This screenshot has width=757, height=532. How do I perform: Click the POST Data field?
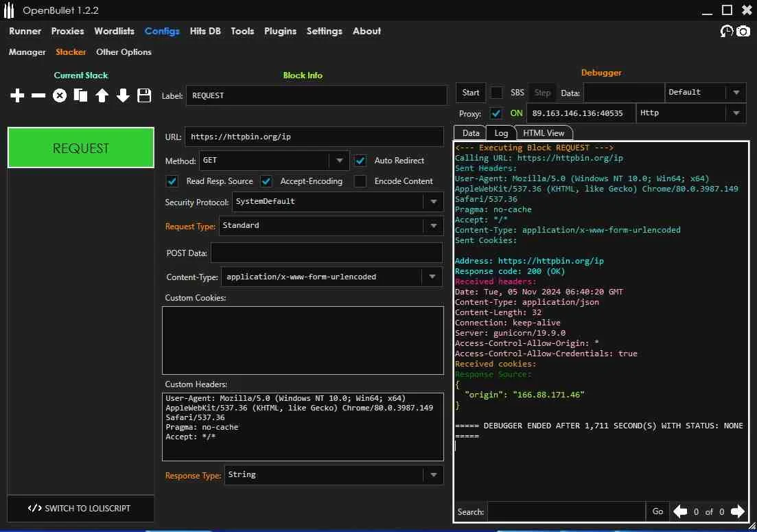pyautogui.click(x=327, y=253)
